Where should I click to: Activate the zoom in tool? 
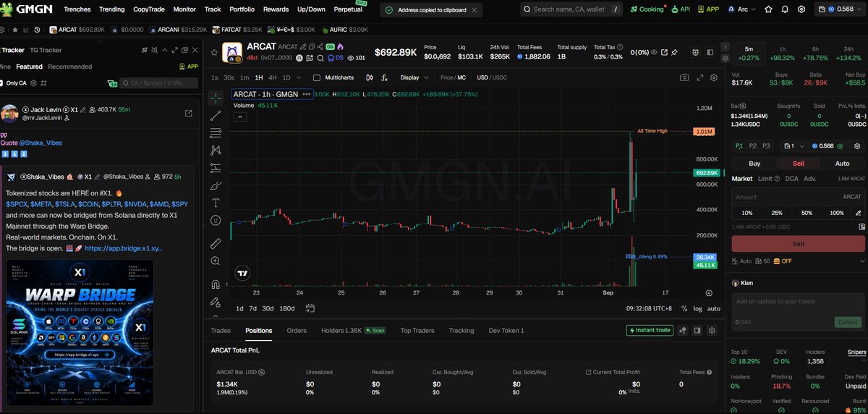click(x=216, y=261)
